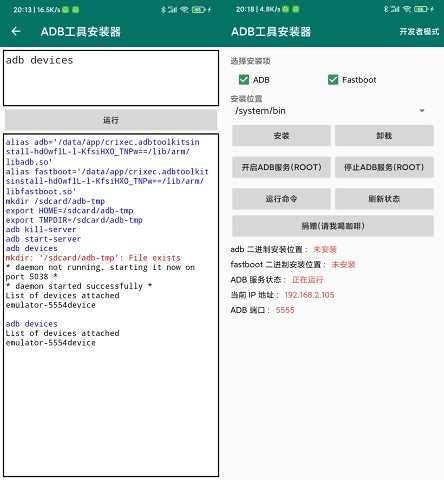444x480 pixels.
Task: Click 'daemon started successfully' output line
Action: pos(79,286)
